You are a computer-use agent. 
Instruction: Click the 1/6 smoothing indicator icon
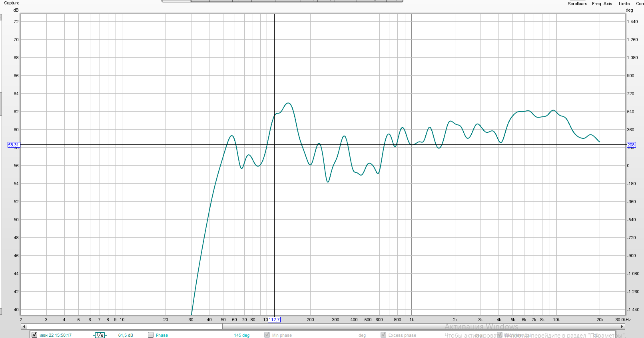pos(100,335)
